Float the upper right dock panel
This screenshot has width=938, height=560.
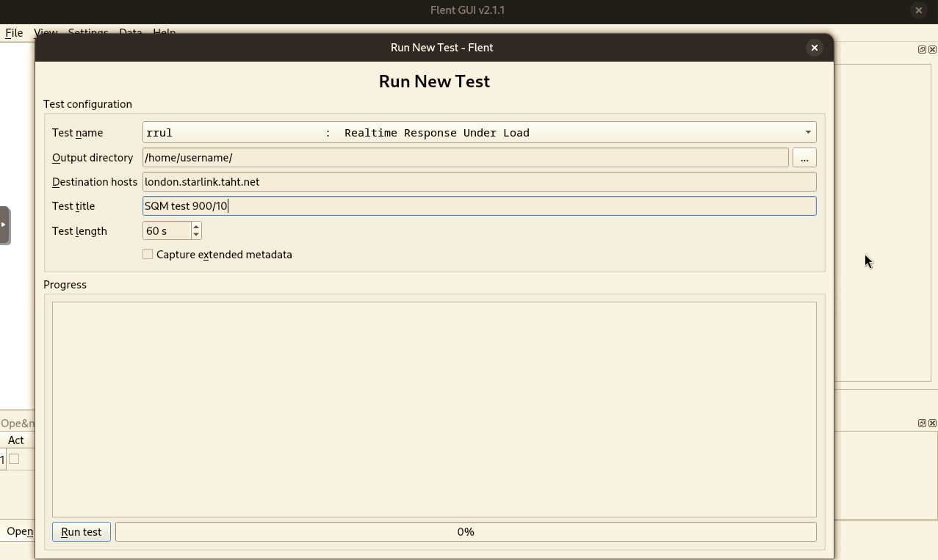pos(922,49)
